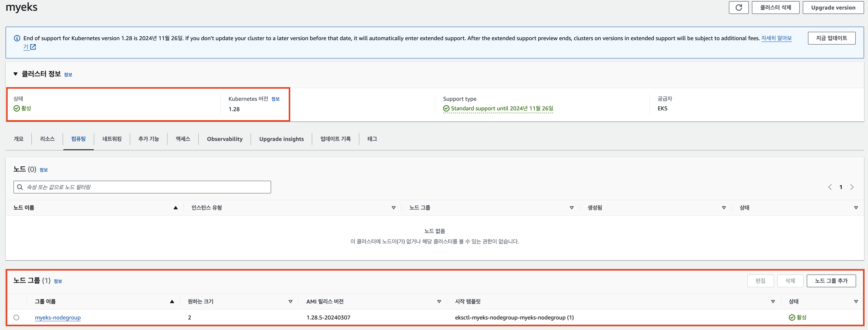Switch to the 네트워킹 tab

point(112,139)
